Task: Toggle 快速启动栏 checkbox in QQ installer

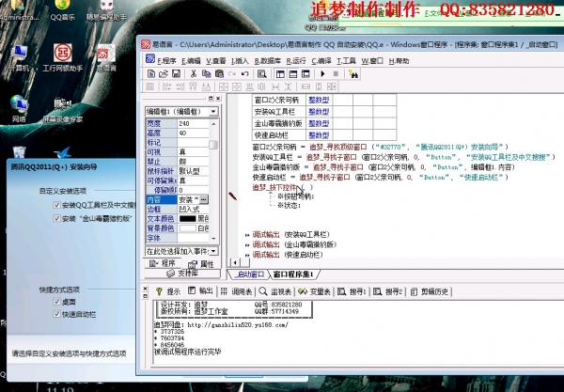Action: pyautogui.click(x=56, y=314)
